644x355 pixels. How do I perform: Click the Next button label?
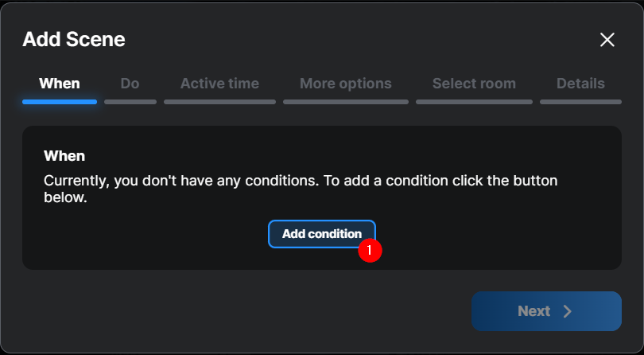tap(533, 311)
